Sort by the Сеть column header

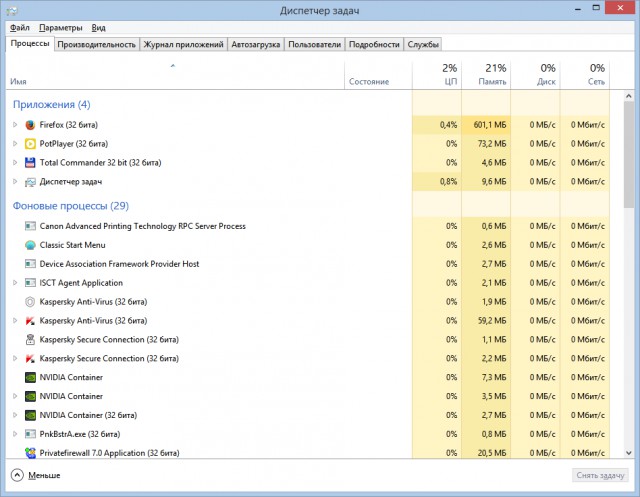(585, 75)
